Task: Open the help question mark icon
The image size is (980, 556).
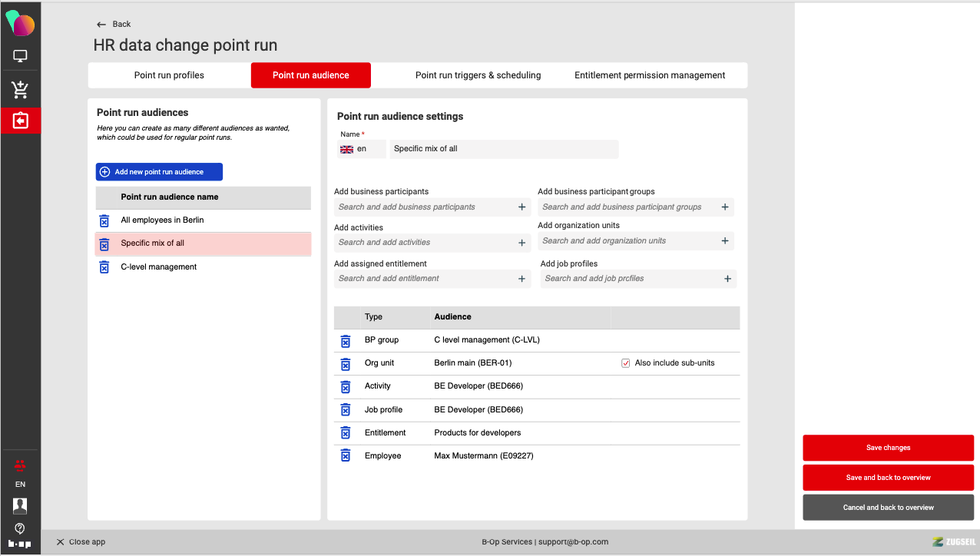Action: point(20,528)
